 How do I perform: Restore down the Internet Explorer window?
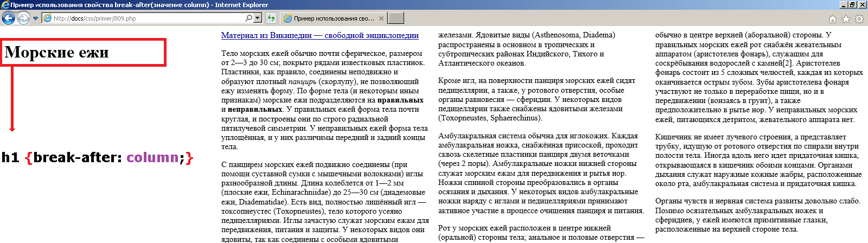tap(852, 5)
